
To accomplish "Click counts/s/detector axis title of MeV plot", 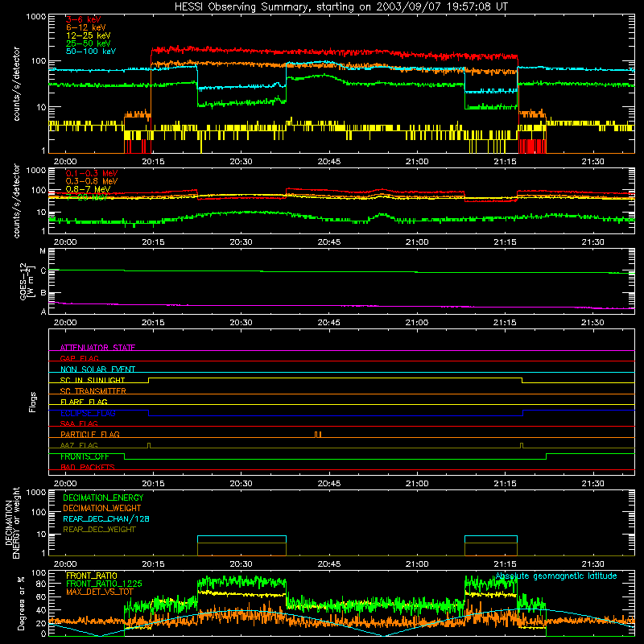I will click(x=16, y=200).
